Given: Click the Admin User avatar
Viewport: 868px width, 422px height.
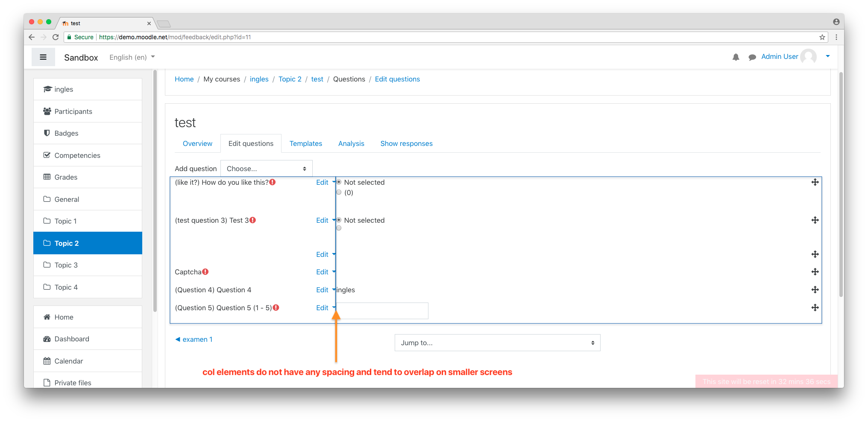Looking at the screenshot, I should pos(808,57).
